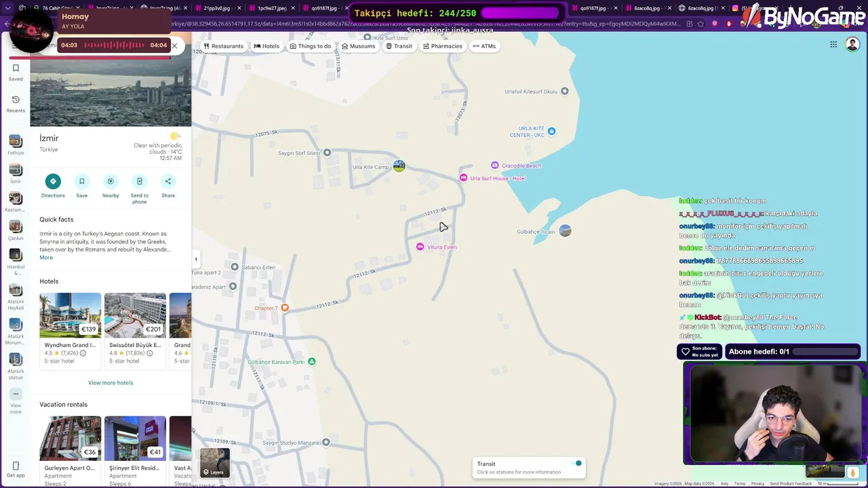Toggle the Transit layer switch

576,464
